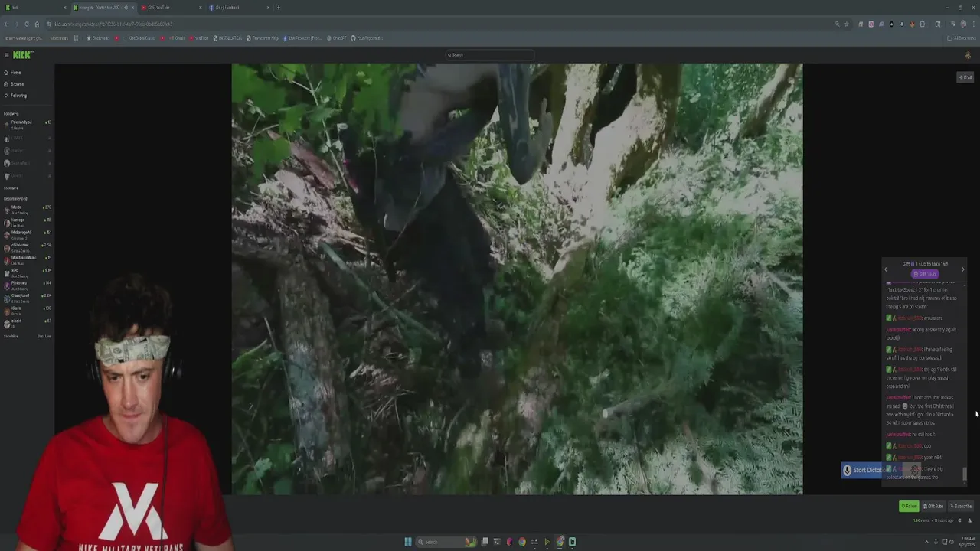Screen dimensions: 980x551
Task: Click the green Follow button
Action: coord(909,506)
